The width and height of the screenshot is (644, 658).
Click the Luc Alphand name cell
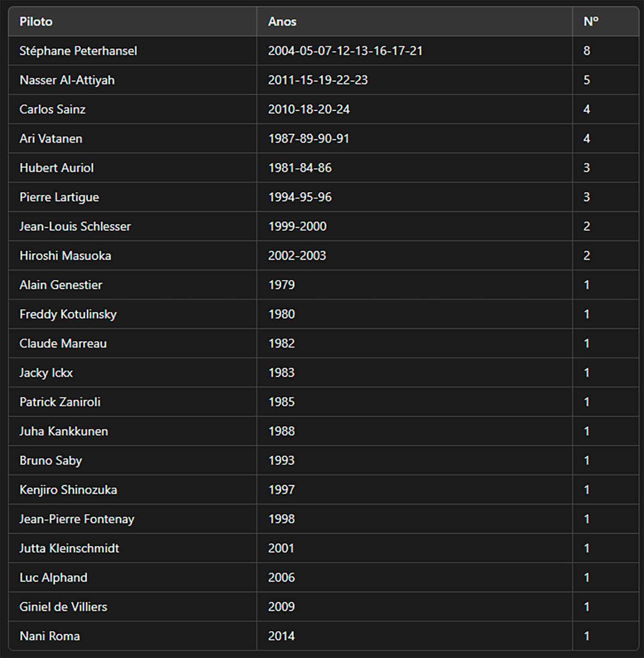coord(53,577)
